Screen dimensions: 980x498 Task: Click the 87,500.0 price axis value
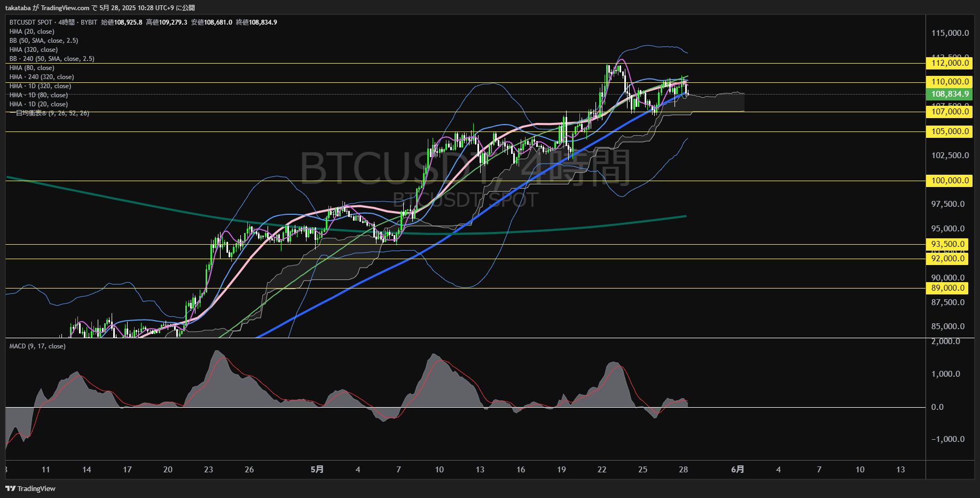point(948,302)
